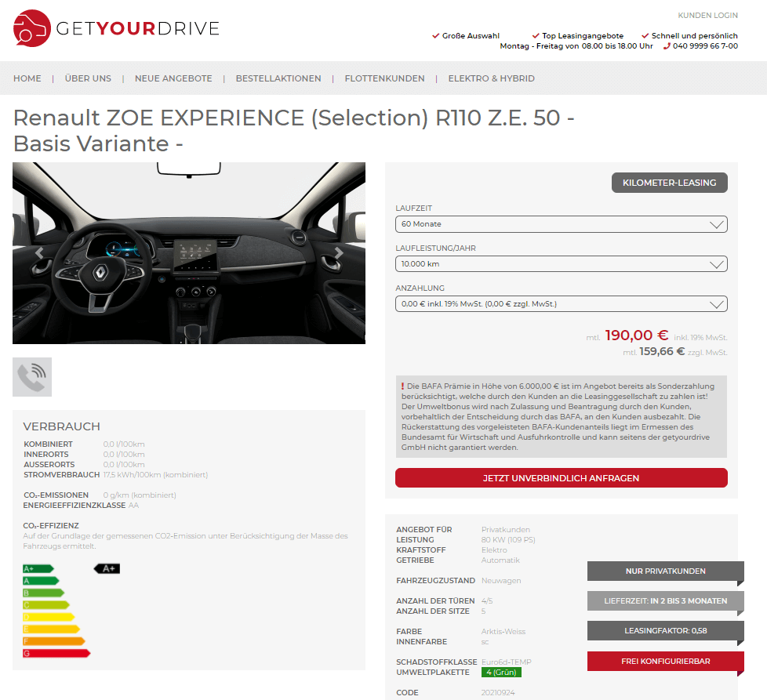767x700 pixels.
Task: Click the 80 KW (109 PS) Leistung value
Action: pos(508,539)
